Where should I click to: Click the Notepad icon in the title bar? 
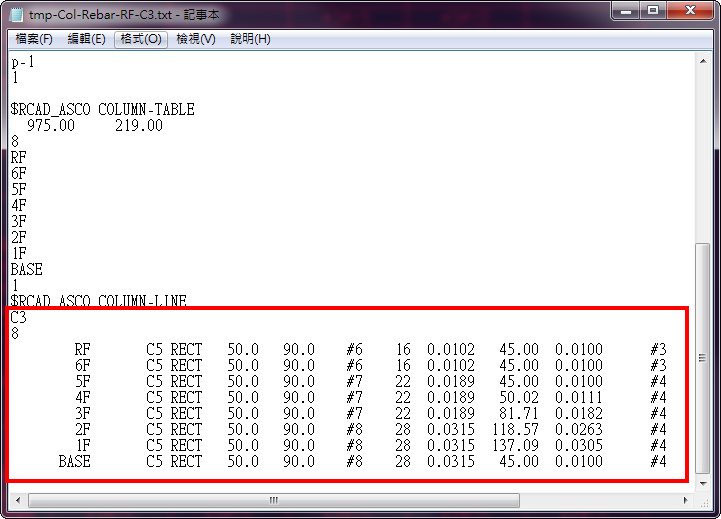(17, 15)
